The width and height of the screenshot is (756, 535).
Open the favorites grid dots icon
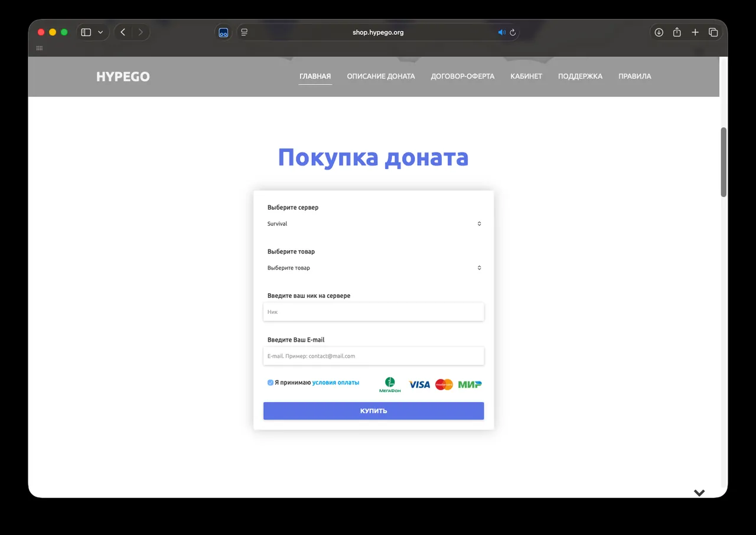40,48
